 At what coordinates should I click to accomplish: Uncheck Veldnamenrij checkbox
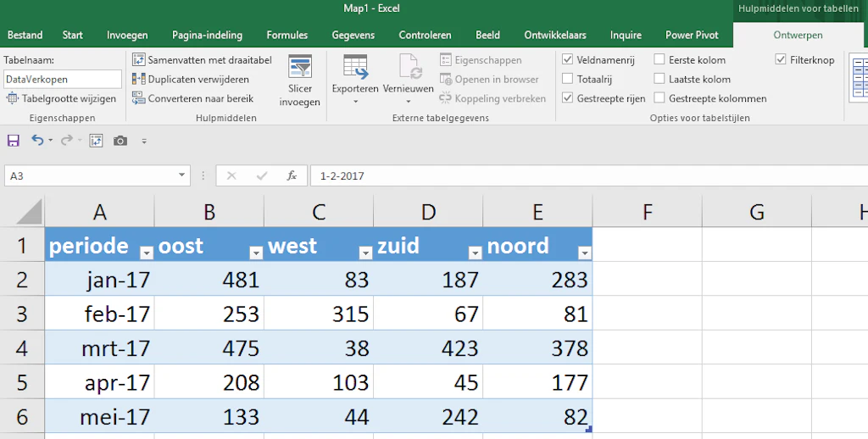pyautogui.click(x=567, y=60)
